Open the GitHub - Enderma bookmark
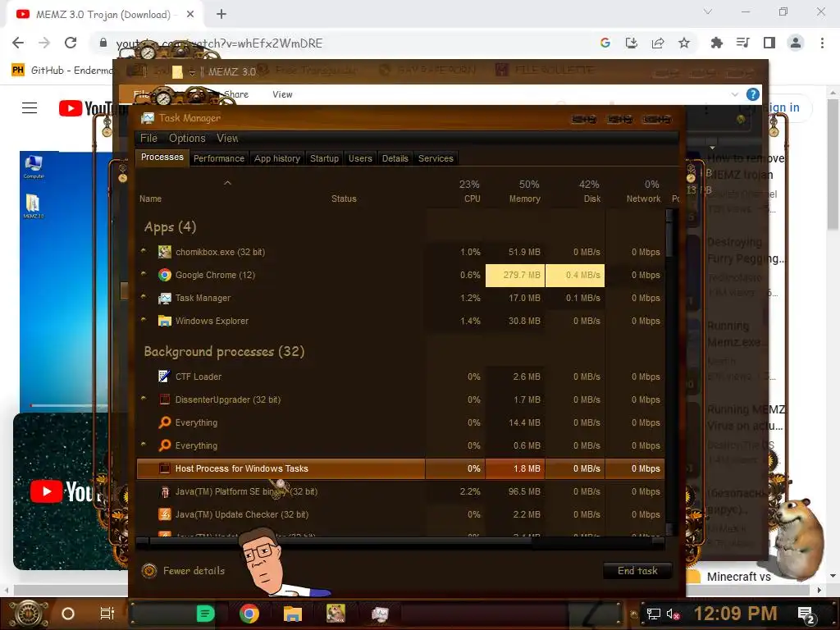The width and height of the screenshot is (840, 630). tap(62, 71)
